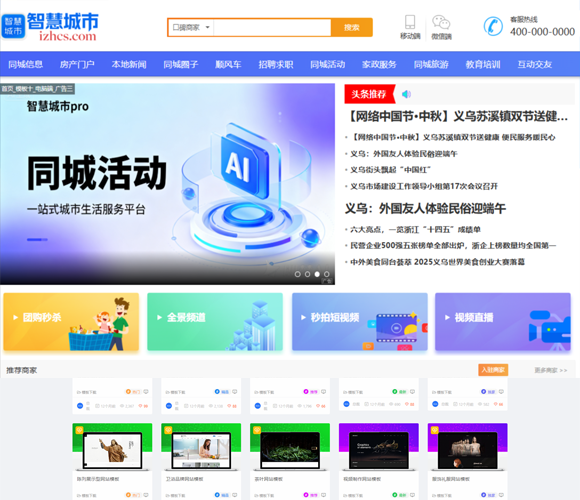Viewport: 580px width, 500px height.
Task: Select the active third banner carousel dot
Action: 317,274
